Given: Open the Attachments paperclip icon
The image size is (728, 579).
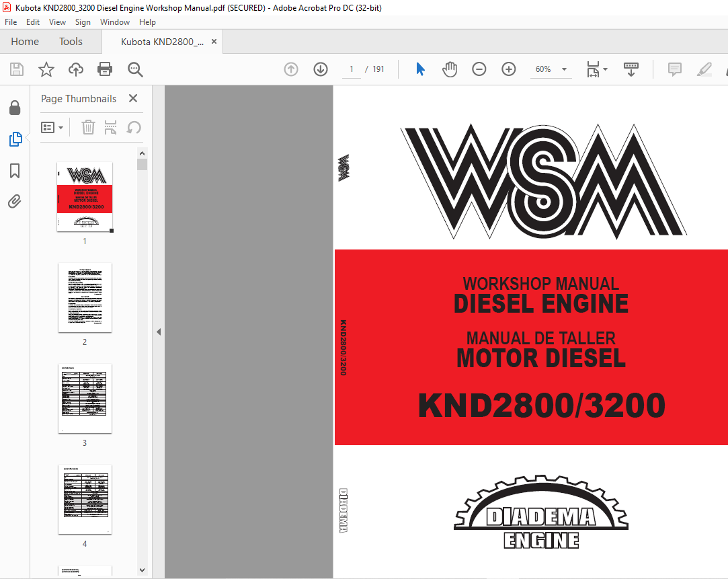Looking at the screenshot, I should tap(15, 202).
